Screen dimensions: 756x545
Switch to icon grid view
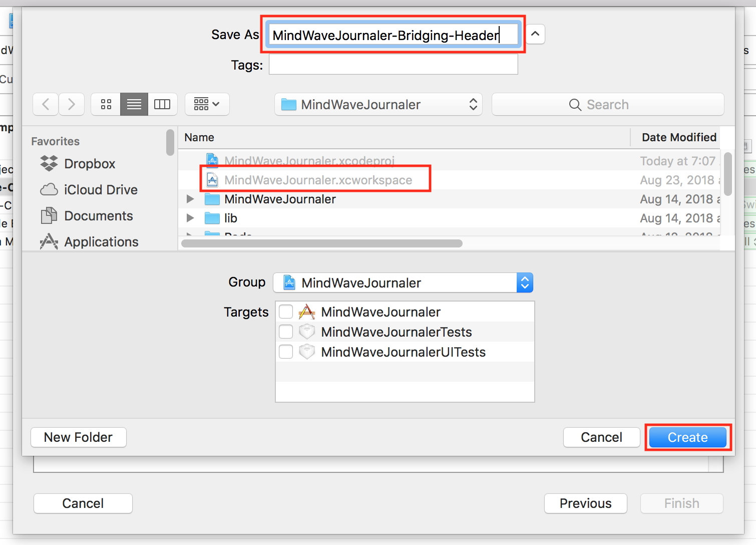(x=106, y=104)
